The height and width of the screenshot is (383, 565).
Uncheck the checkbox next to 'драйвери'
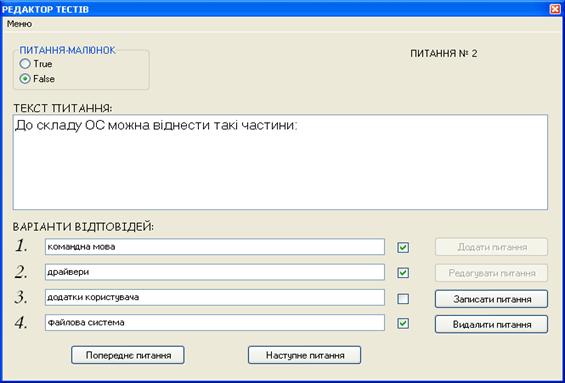coord(403,273)
